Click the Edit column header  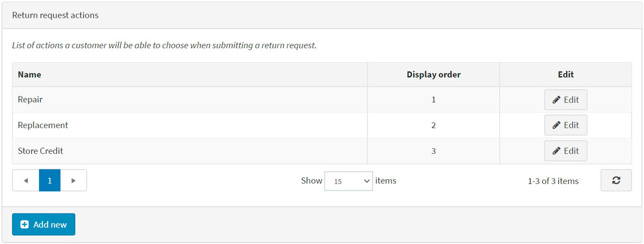[x=566, y=75]
